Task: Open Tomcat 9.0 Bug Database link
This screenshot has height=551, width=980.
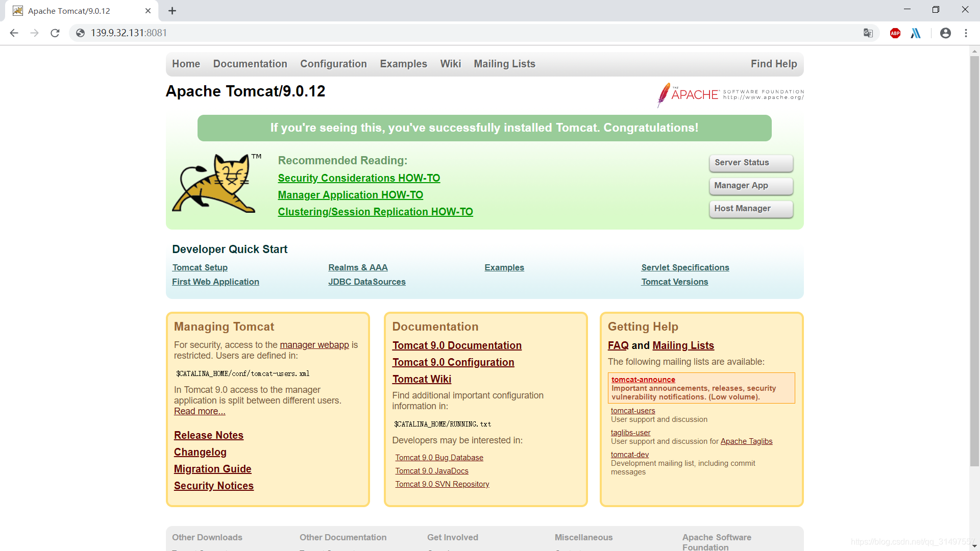Action: click(x=439, y=458)
